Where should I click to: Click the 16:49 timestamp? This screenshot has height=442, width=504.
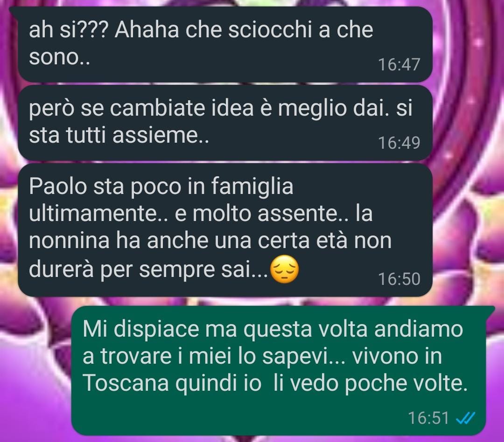(x=399, y=143)
